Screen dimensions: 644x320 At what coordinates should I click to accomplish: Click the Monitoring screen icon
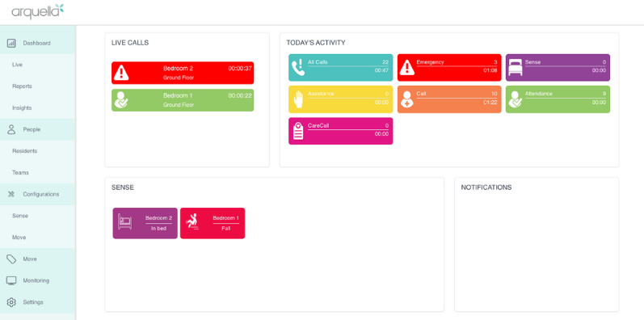[x=11, y=280]
